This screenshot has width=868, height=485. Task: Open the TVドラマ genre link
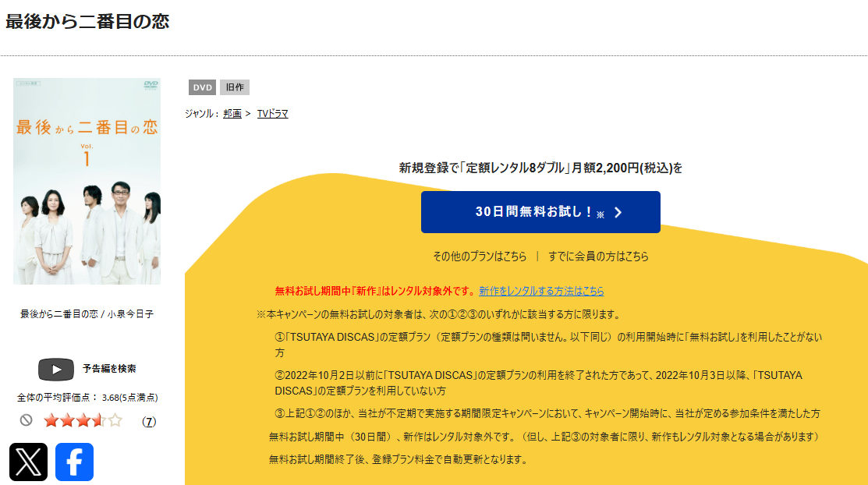coord(272,114)
